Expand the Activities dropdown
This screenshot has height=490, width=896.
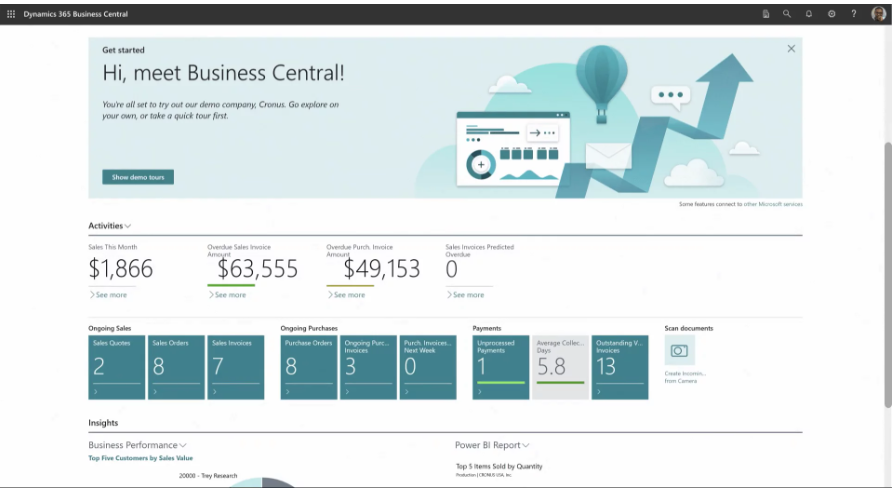click(x=109, y=226)
